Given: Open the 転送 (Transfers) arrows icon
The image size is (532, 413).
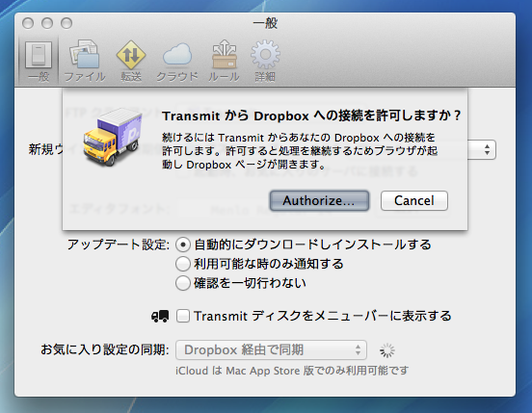Looking at the screenshot, I should tap(131, 60).
